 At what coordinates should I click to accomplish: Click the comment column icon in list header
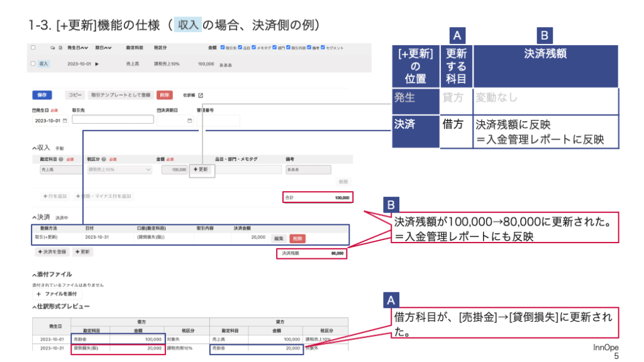point(53,48)
